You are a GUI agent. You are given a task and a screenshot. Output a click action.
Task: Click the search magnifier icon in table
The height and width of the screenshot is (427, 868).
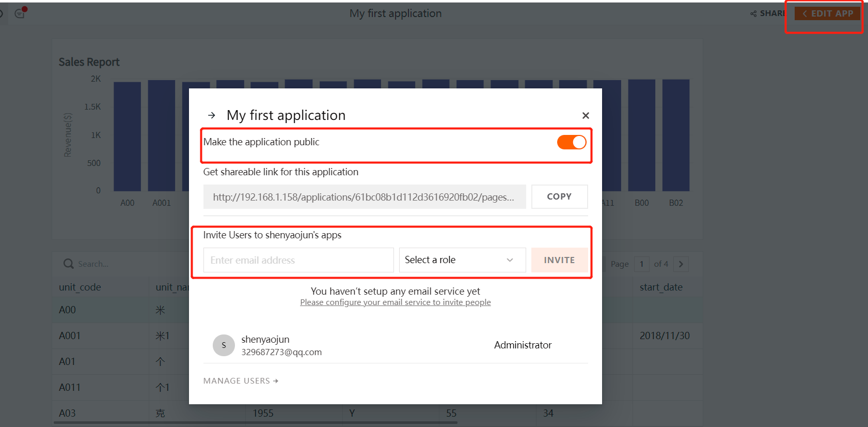coord(68,264)
